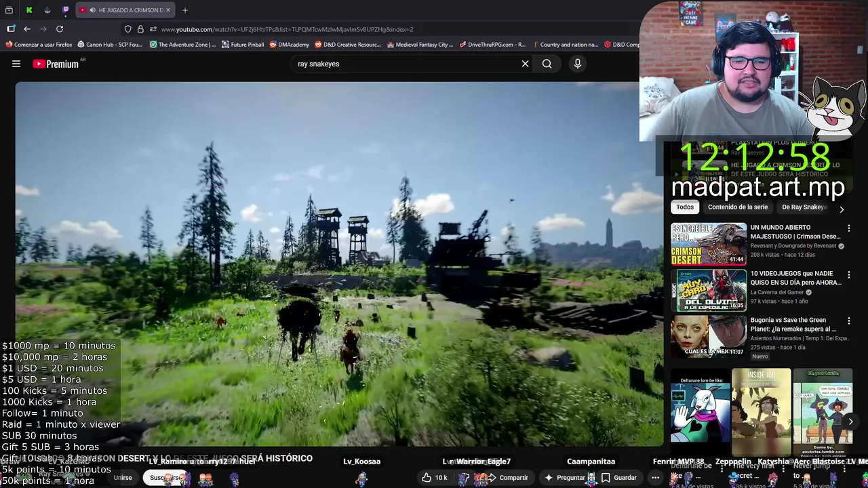Image resolution: width=868 pixels, height=488 pixels.
Task: Click the 'Unirse' join button
Action: [123, 478]
